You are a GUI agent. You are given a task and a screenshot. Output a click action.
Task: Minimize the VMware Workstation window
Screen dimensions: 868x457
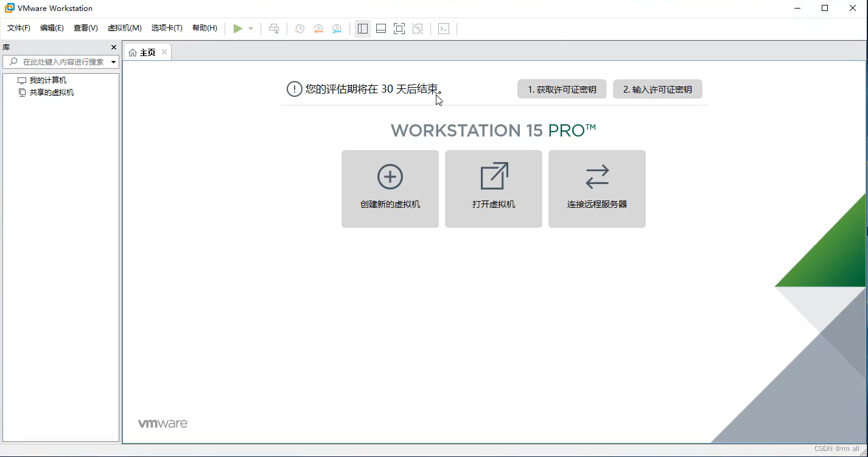tap(797, 8)
